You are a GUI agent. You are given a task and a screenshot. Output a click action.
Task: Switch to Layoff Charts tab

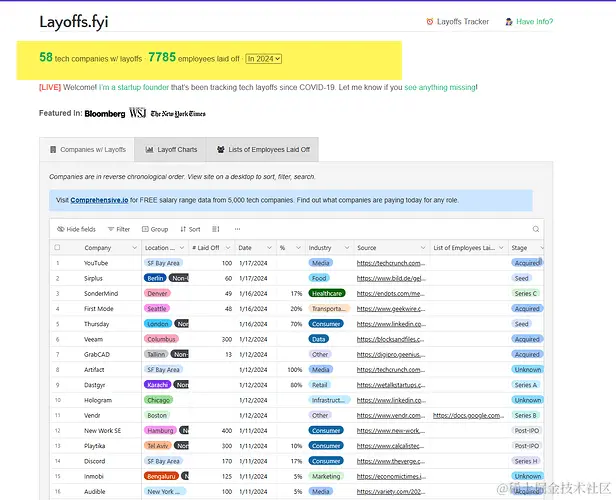(x=170, y=150)
